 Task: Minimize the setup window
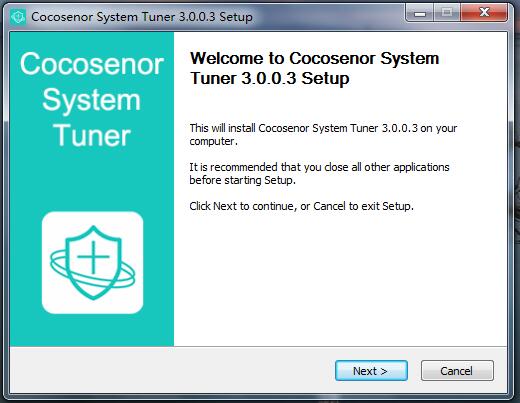point(420,13)
